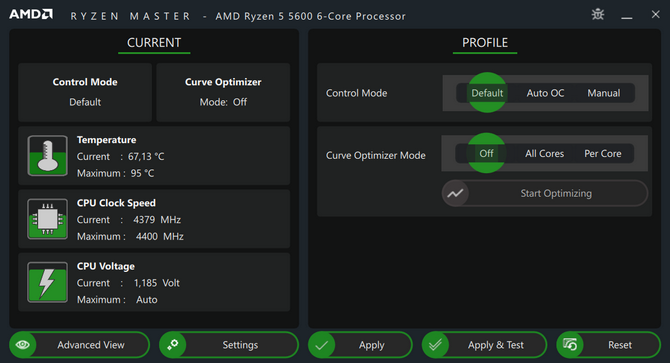Select Default control mode

coord(487,93)
